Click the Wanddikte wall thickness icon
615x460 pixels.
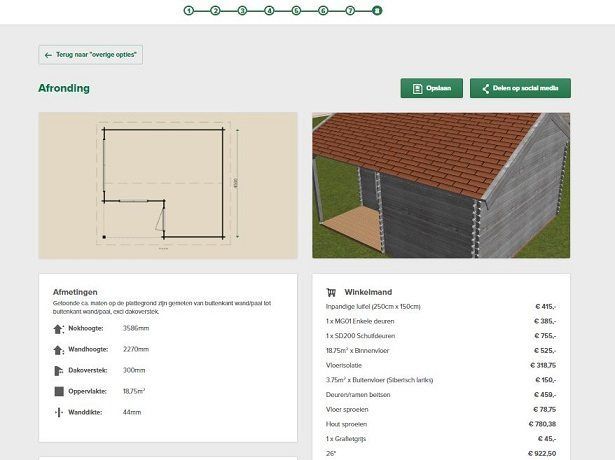(x=58, y=412)
